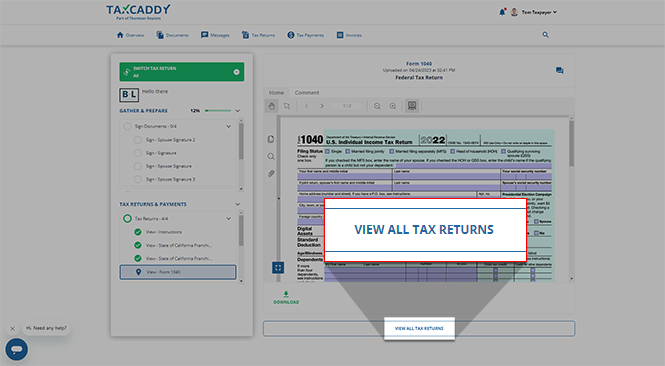The width and height of the screenshot is (665, 366).
Task: Open the PDF search side panel
Action: [x=271, y=156]
